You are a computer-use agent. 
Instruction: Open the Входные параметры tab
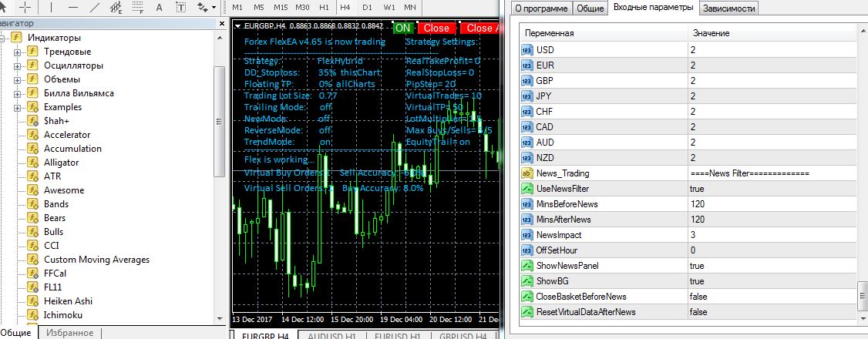pos(653,7)
